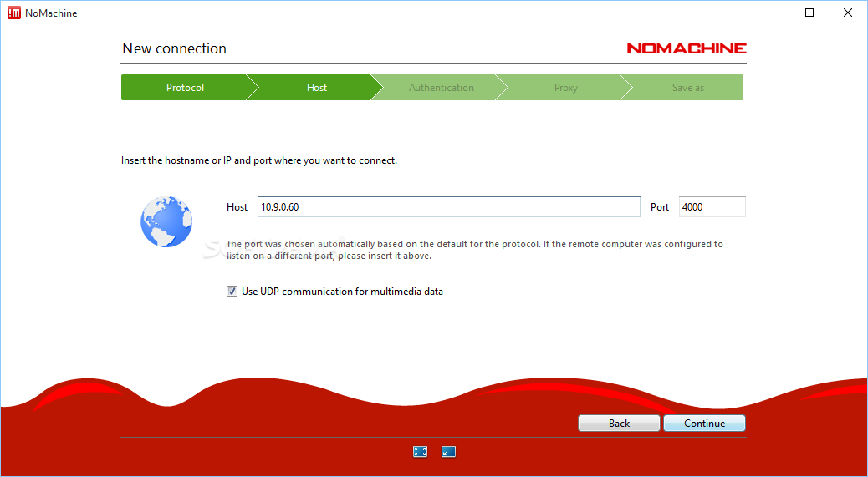868x477 pixels.
Task: Minimize the NoMachine window
Action: (772, 13)
